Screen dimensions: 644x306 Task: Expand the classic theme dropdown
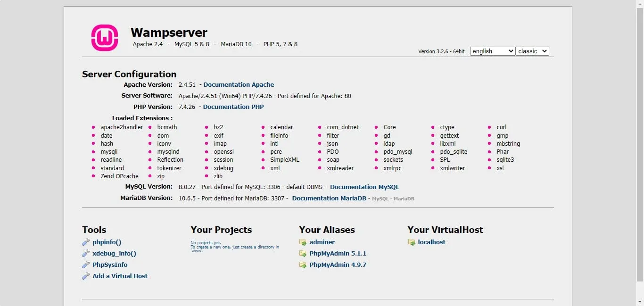532,51
